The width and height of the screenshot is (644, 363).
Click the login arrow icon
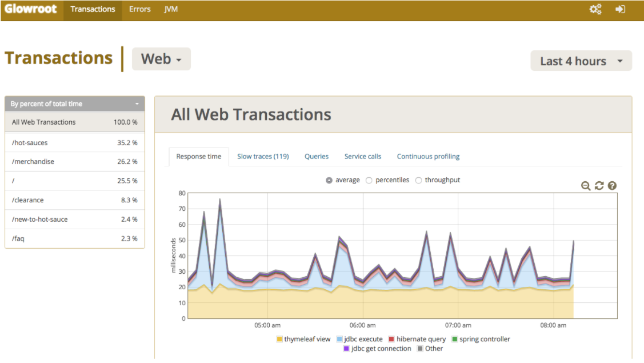620,10
